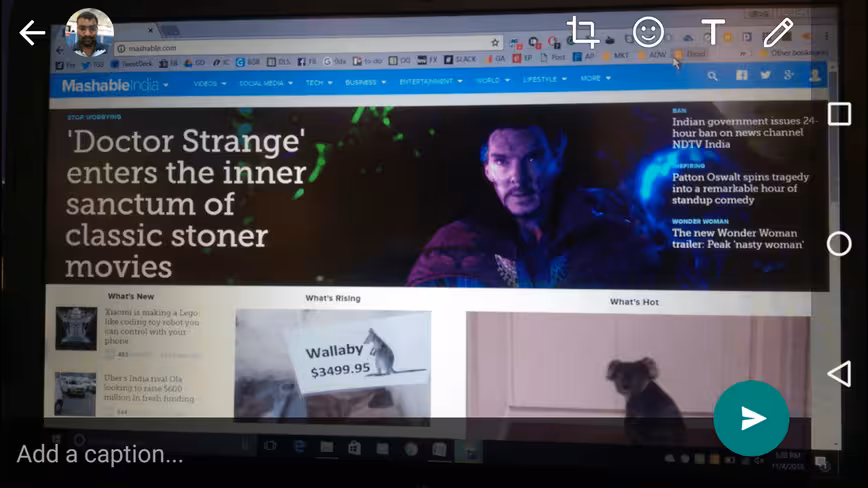Open Xiaomi Lego-like robot article text
Image resolution: width=868 pixels, height=488 pixels.
coord(152,326)
